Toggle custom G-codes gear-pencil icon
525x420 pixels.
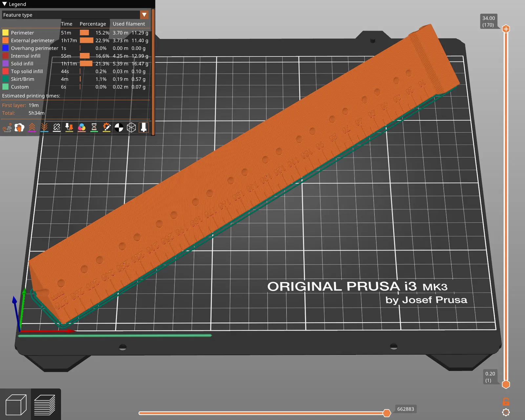tap(107, 128)
